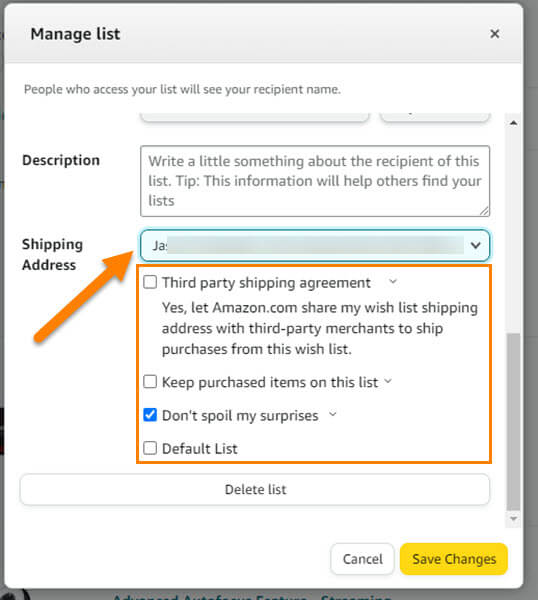
Task: Expand Keep purchased items info chevron
Action: [x=388, y=381]
